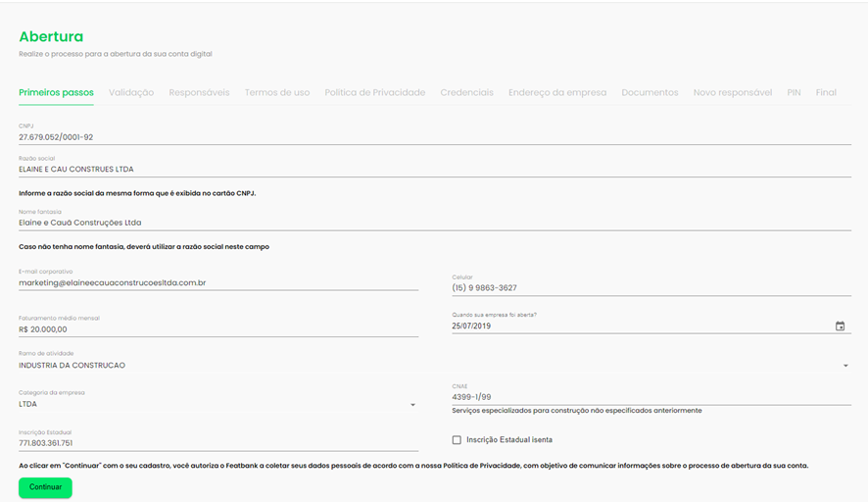Click the green Continuar button

(45, 487)
